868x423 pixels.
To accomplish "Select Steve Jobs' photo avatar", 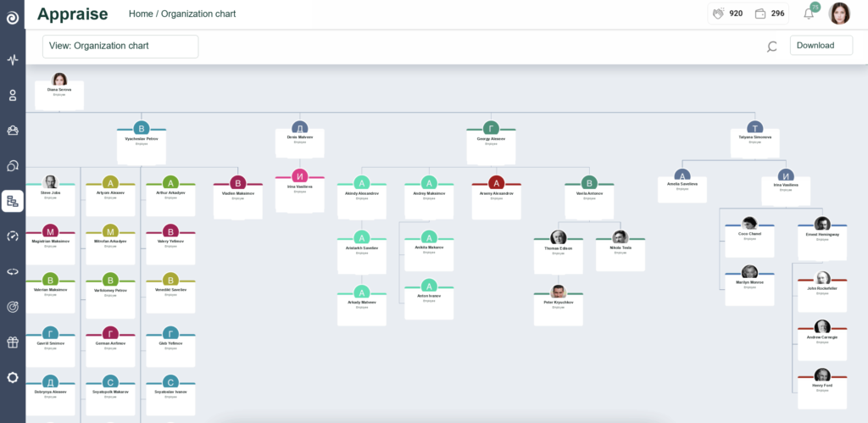I will (x=50, y=182).
